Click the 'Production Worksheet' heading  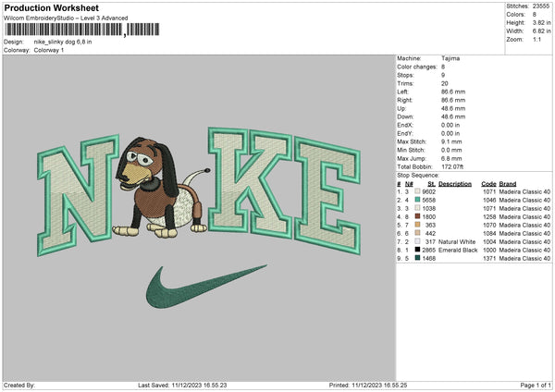tap(52, 7)
